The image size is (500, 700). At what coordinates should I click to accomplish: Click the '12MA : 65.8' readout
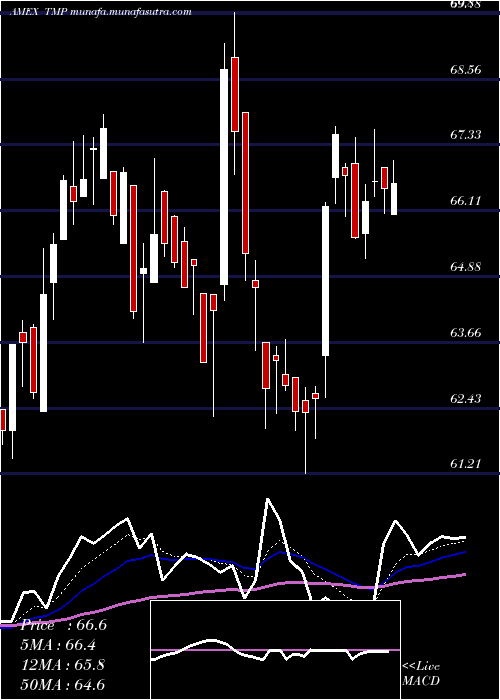63,665
